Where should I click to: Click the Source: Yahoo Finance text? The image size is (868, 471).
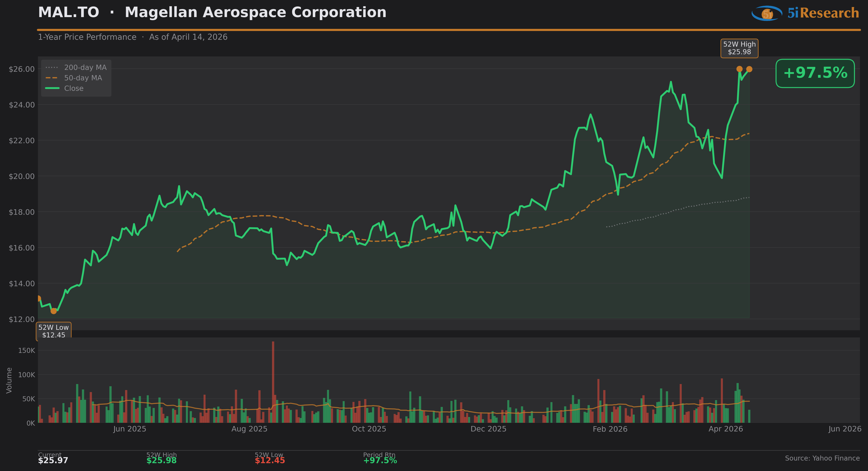point(822,458)
